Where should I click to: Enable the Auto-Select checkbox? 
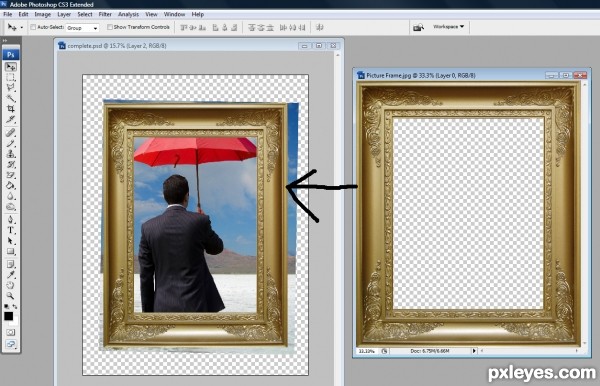[x=33, y=27]
